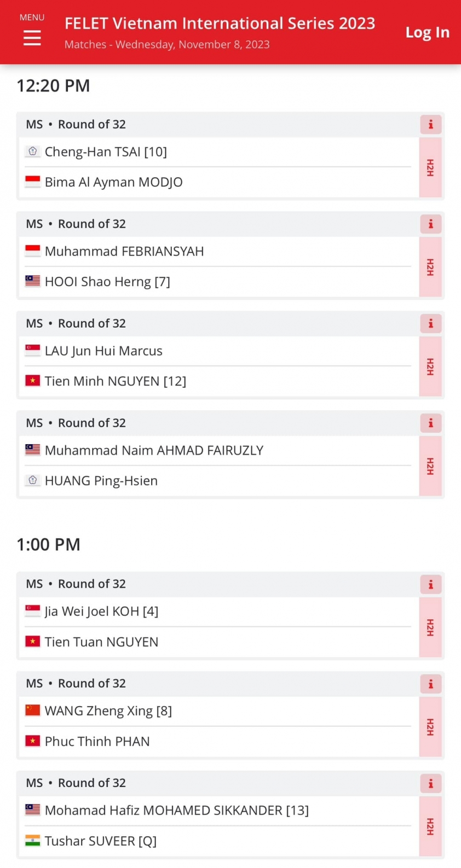Open info icon for Cheng-Han TSAI match
461x868 pixels.
pos(430,125)
